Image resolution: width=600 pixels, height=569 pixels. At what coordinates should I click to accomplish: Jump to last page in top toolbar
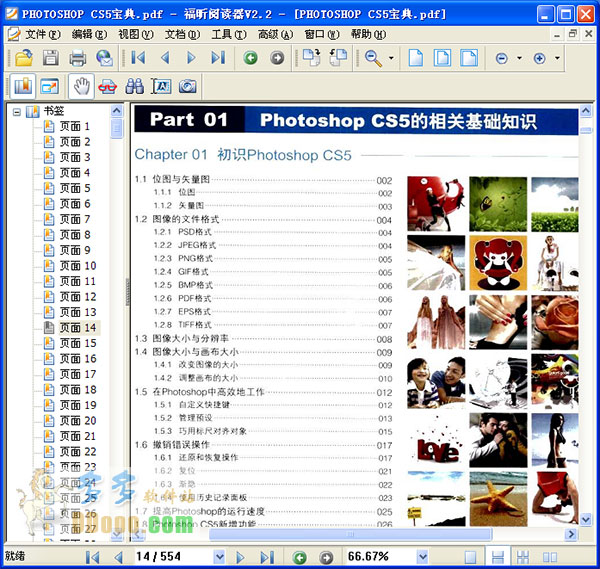pos(218,58)
